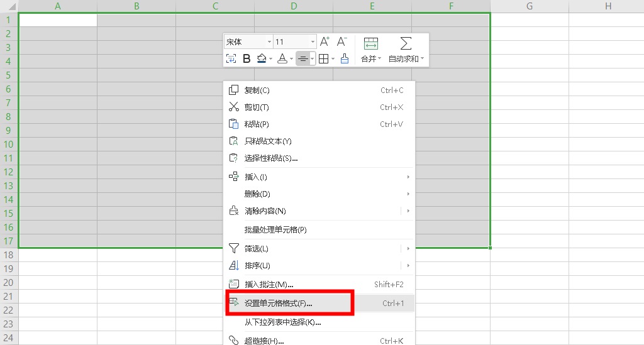
Task: Click the center alignment icon
Action: (303, 58)
